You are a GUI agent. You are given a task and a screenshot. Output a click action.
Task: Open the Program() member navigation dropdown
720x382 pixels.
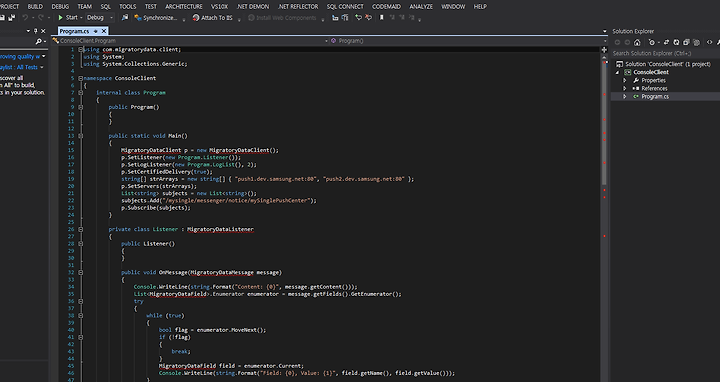468,41
